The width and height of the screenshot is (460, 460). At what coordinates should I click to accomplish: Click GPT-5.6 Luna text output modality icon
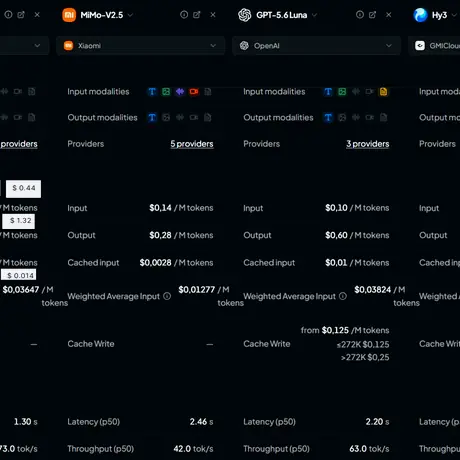pyautogui.click(x=328, y=117)
